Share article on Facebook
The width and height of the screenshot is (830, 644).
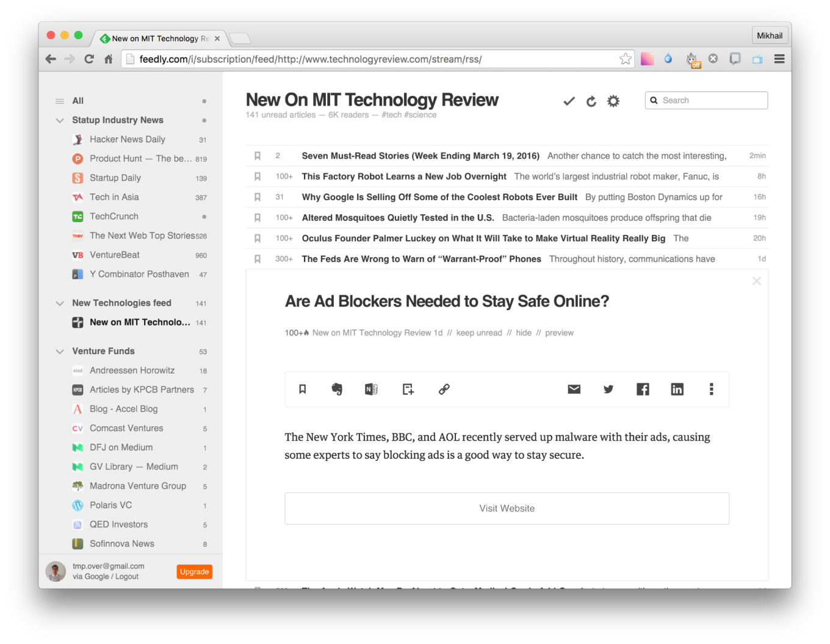coord(643,389)
